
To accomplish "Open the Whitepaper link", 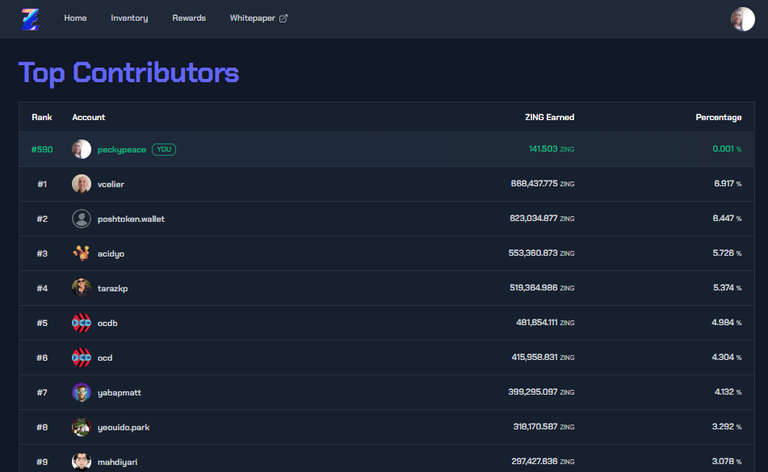I will [x=252, y=18].
